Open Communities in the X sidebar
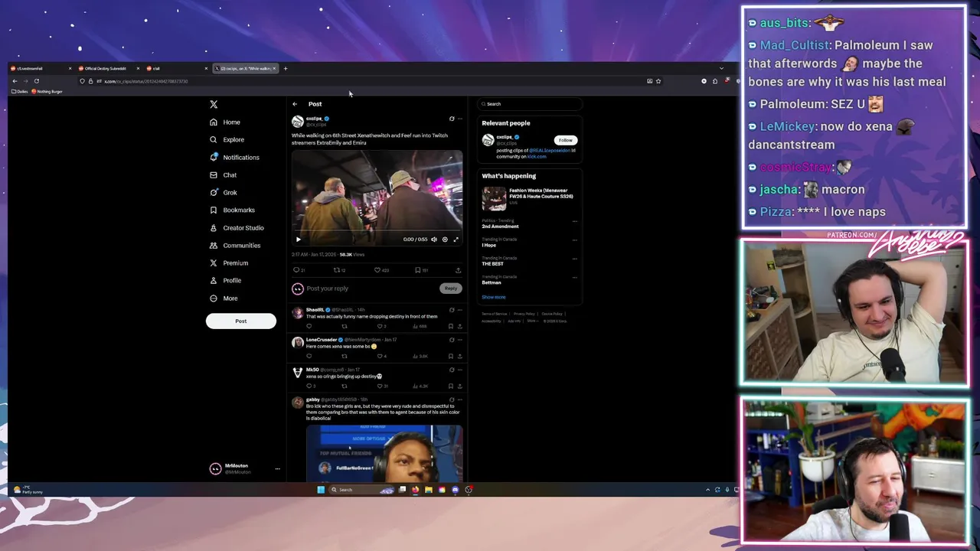 click(235, 246)
